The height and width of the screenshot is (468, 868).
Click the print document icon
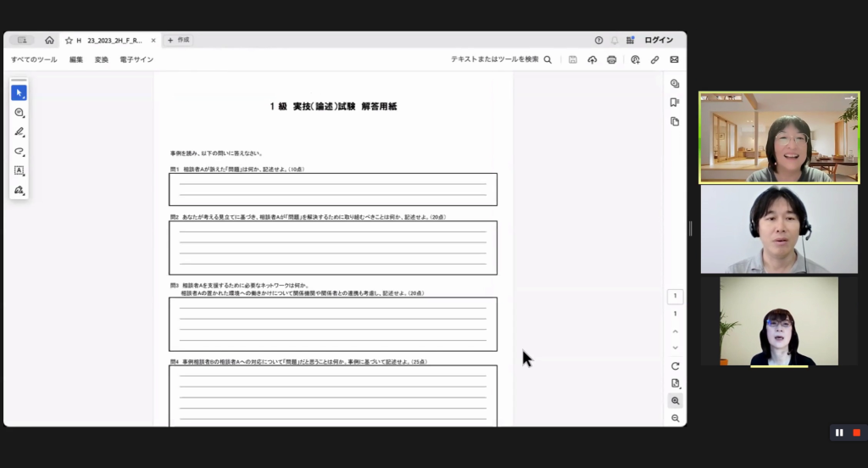coord(611,60)
